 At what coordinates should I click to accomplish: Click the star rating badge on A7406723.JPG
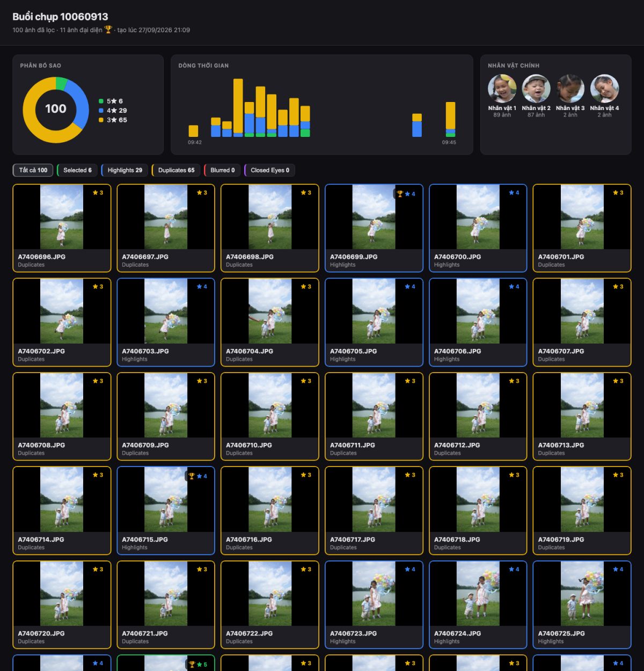(410, 570)
